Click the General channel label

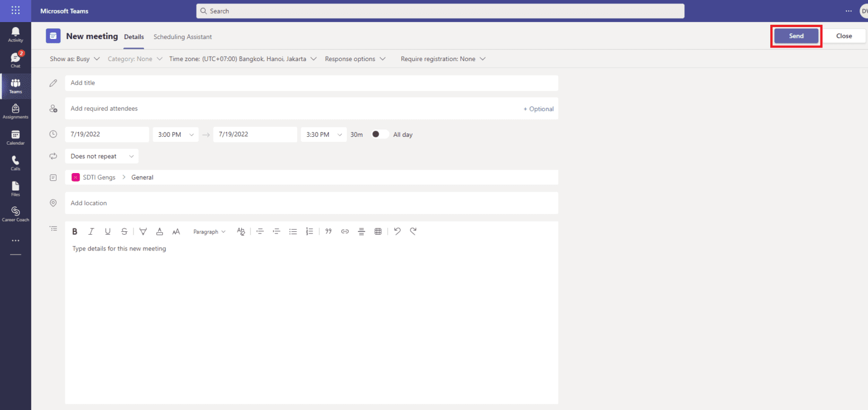[x=142, y=178]
